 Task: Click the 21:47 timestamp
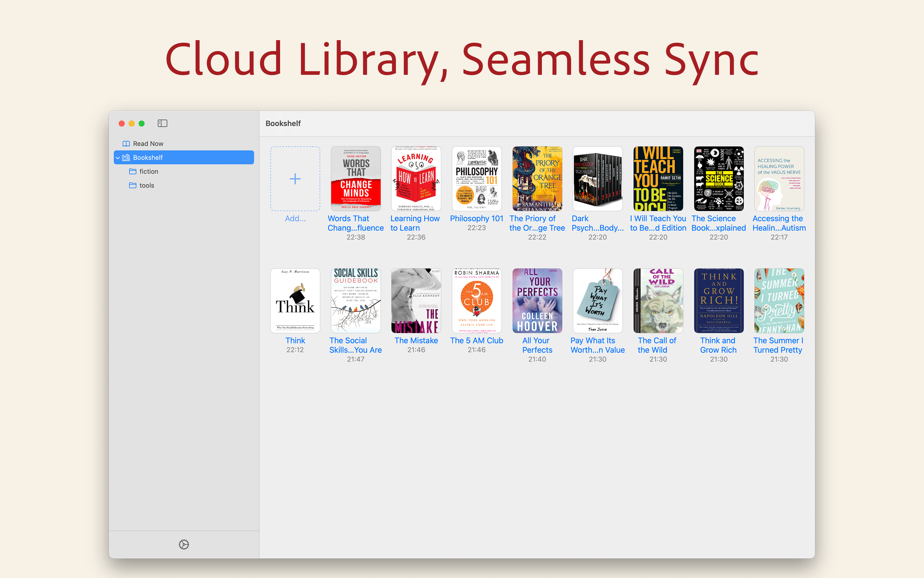point(355,359)
